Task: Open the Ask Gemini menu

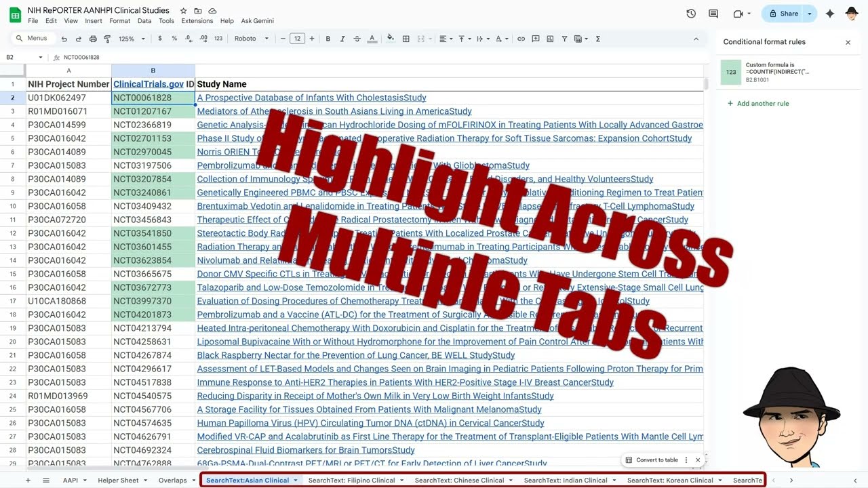Action: point(258,21)
